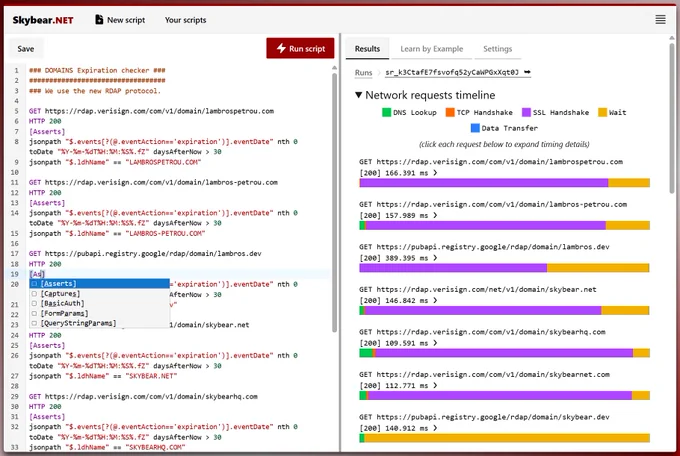Click the Run script button
Screen dimensions: 680x456
tap(300, 48)
